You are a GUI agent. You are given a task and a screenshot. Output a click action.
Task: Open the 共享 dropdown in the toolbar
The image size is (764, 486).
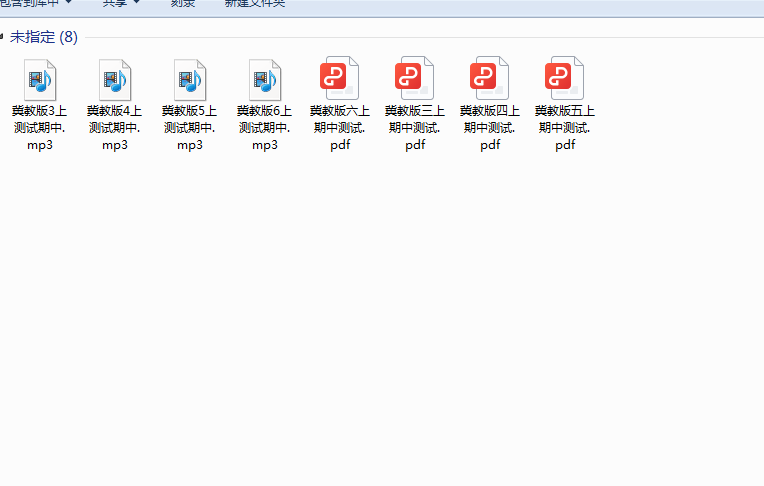click(x=121, y=3)
